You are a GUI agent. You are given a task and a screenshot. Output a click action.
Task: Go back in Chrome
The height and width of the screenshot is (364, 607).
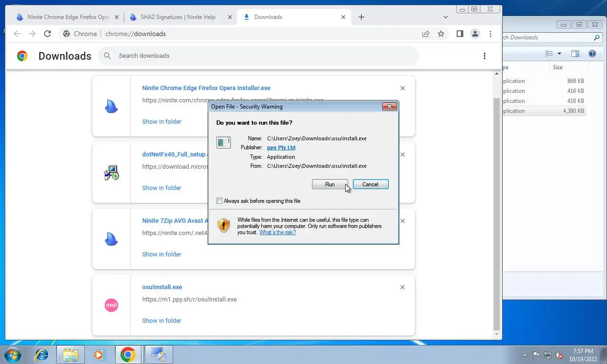click(17, 34)
